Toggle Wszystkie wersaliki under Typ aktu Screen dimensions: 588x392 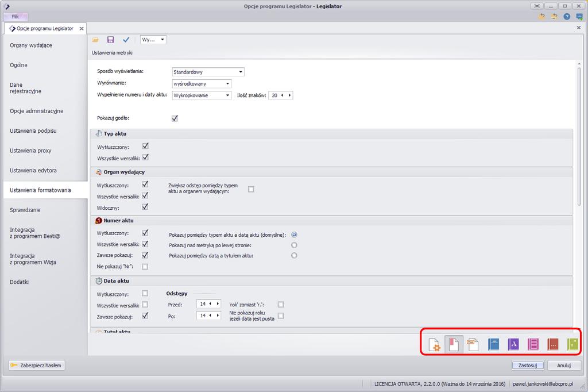click(145, 157)
